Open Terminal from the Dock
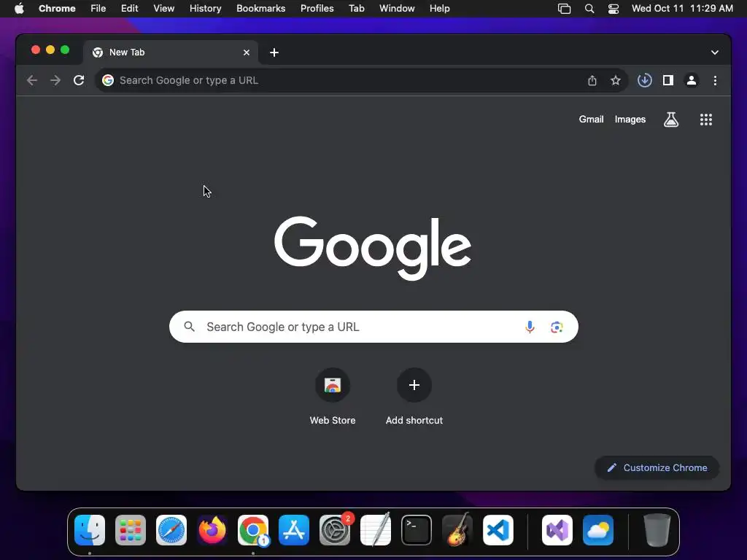 (x=417, y=530)
